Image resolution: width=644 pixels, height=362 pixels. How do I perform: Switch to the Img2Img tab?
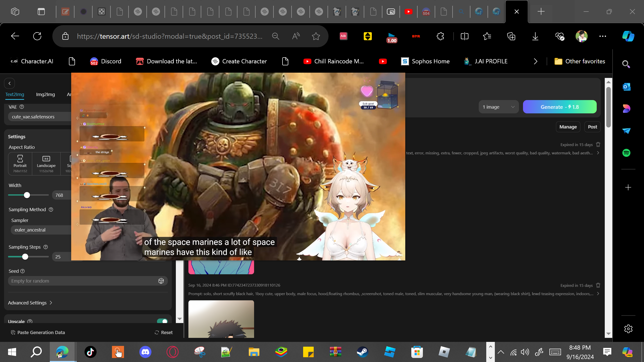[46, 95]
